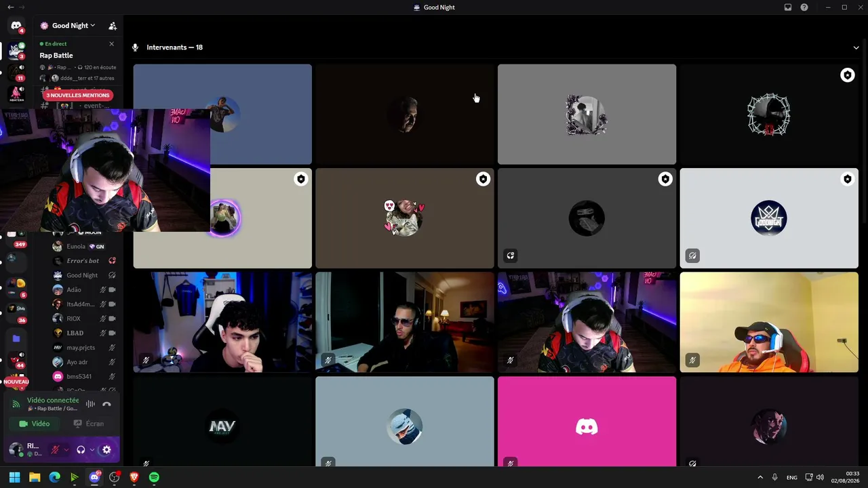Select the GoodNight logo participant tile
This screenshot has width=868, height=488.
click(769, 218)
